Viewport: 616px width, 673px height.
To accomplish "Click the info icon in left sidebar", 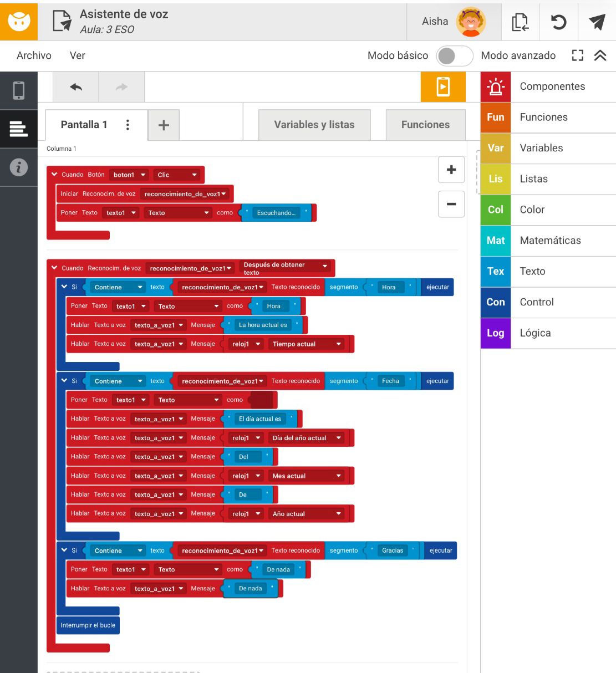I will pyautogui.click(x=18, y=167).
